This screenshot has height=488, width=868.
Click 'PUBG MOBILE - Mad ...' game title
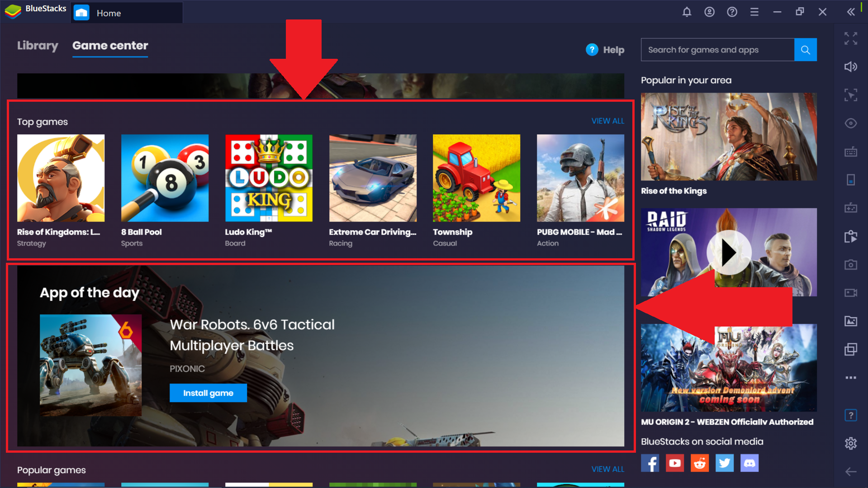579,232
